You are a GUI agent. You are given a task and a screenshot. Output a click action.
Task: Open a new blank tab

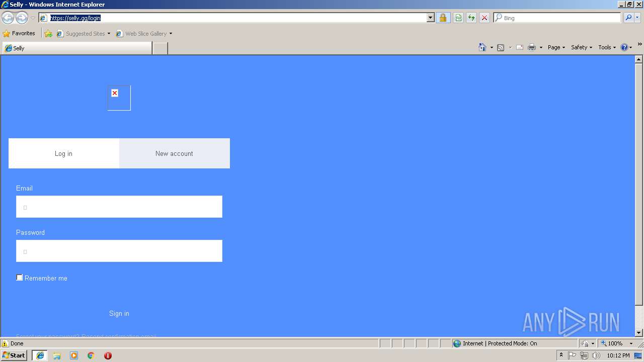(160, 48)
